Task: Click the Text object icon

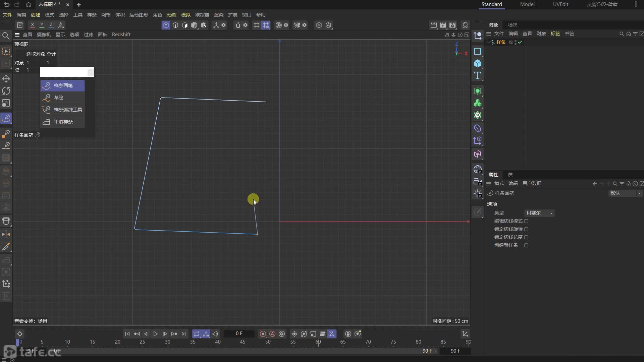Action: pos(478,75)
